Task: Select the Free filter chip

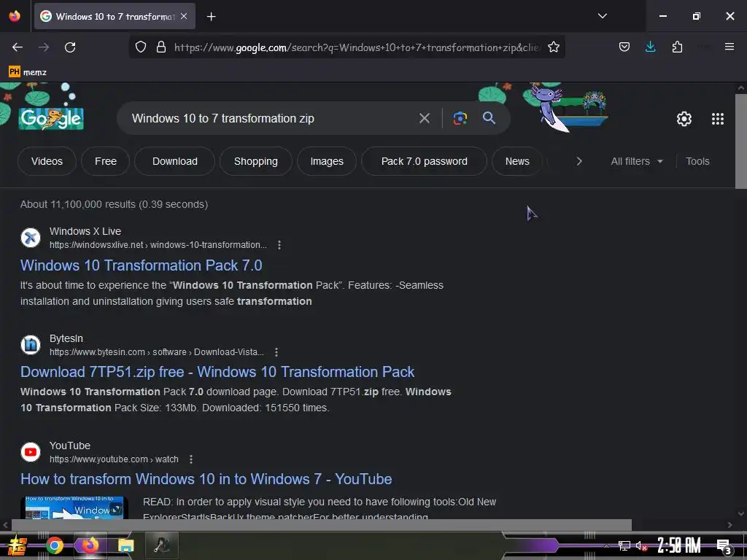Action: [105, 161]
